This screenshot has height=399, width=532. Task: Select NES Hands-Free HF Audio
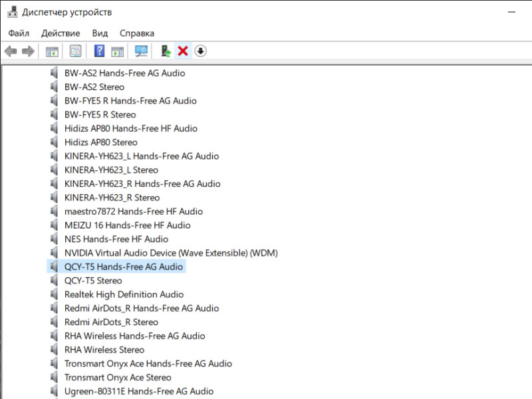[x=116, y=239]
